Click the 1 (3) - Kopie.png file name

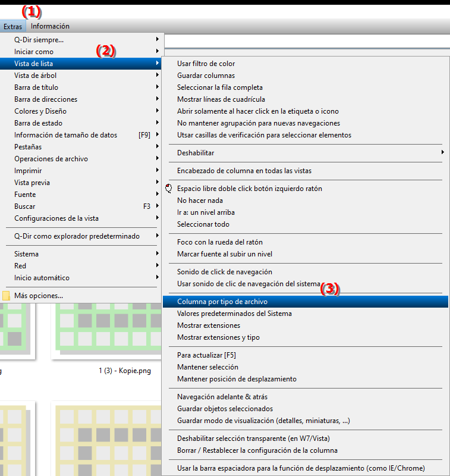(x=125, y=371)
